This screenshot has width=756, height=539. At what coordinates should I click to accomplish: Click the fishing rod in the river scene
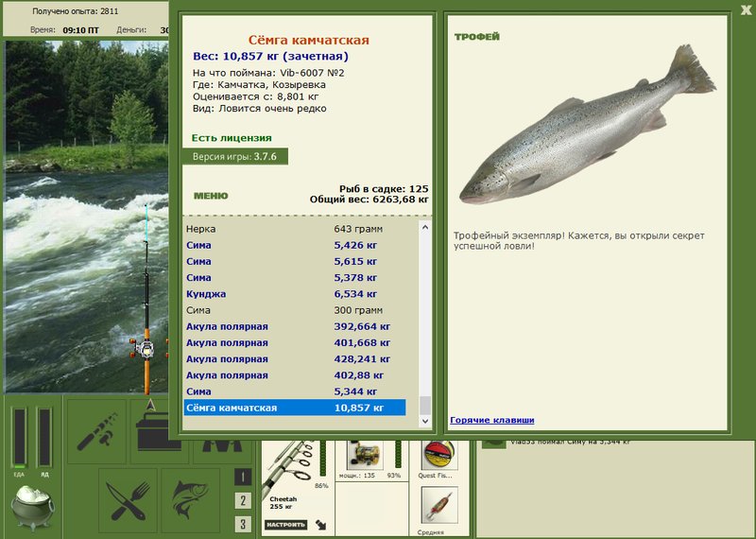click(x=146, y=299)
